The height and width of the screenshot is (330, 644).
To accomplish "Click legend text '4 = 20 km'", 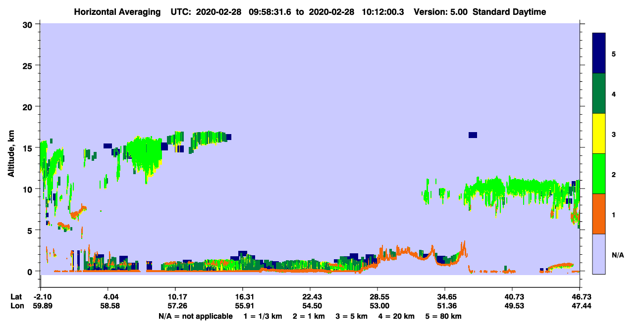I will pos(397,316).
